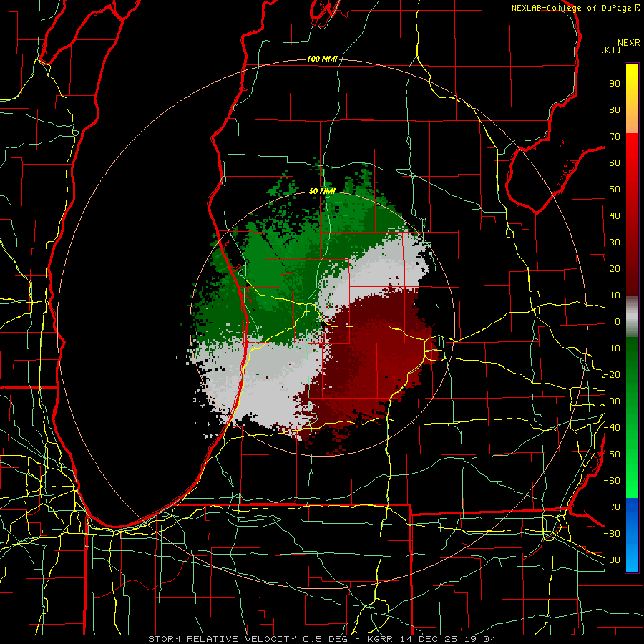
Task: Click the -60 value on the velocity scale
Action: coord(612,481)
